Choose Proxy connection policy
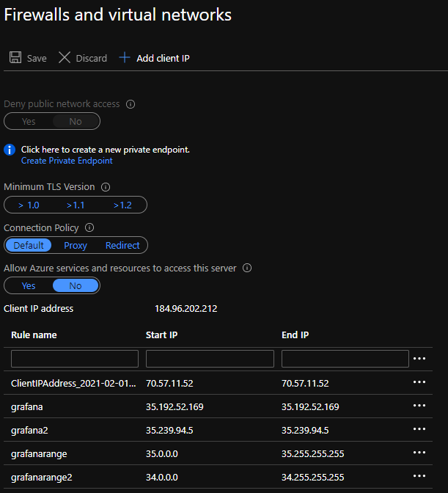448x493 pixels. pyautogui.click(x=76, y=246)
